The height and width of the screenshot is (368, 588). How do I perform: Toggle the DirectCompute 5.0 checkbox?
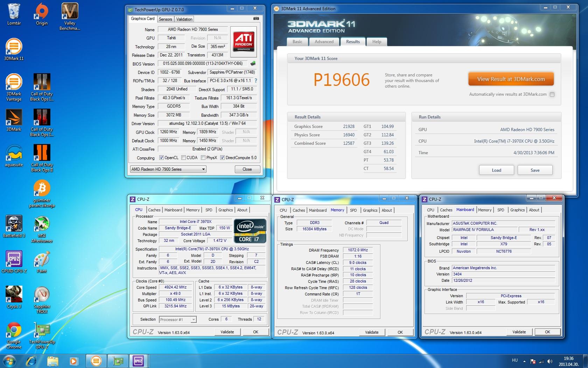(222, 158)
